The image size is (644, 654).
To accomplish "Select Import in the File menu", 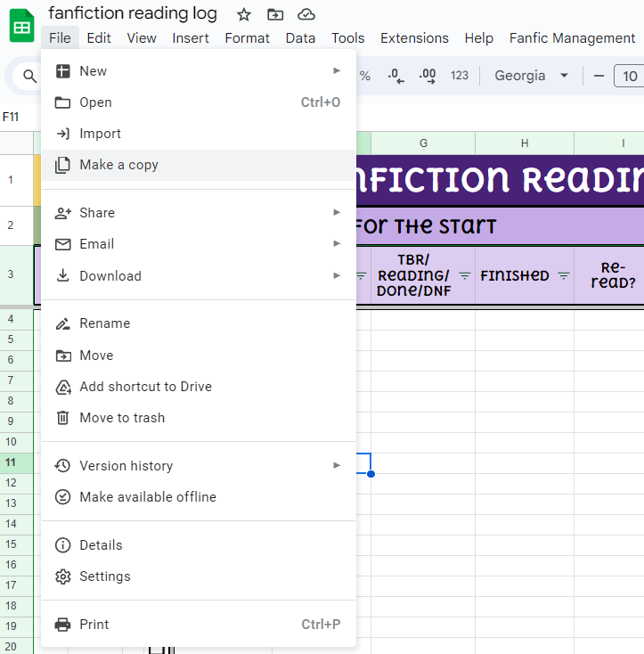I will pos(199,134).
